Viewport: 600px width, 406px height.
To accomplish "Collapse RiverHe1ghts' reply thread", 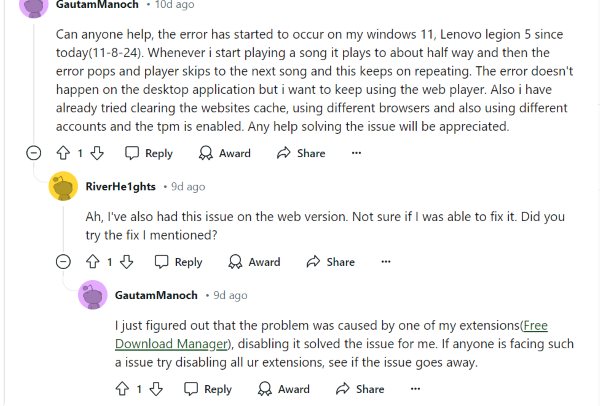I will coord(63,262).
